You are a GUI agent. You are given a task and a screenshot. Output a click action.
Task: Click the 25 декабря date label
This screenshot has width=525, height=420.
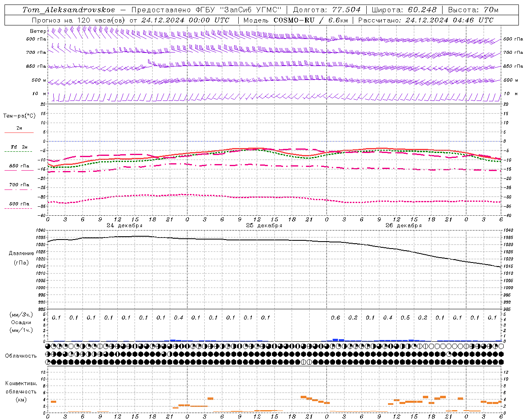pos(264,226)
